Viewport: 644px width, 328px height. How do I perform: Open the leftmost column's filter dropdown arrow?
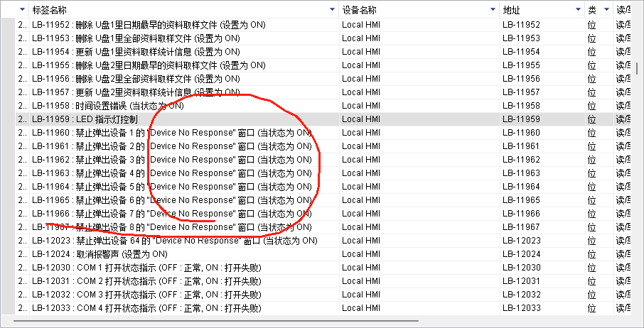(23, 10)
